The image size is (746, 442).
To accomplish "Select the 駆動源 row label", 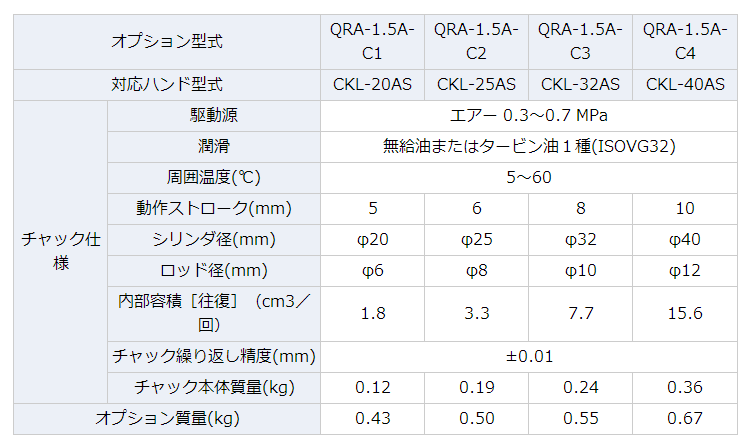I will coord(213,116).
